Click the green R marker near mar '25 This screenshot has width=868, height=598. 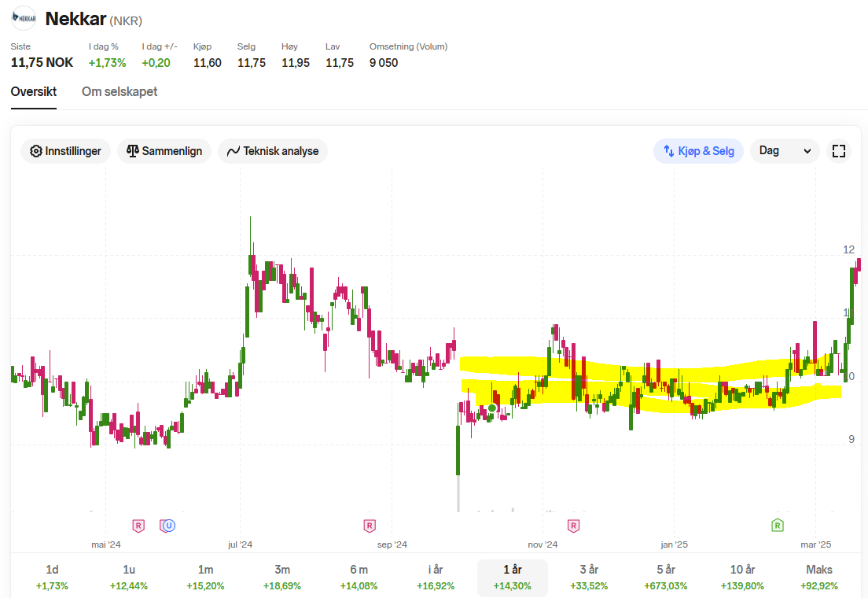(x=778, y=526)
